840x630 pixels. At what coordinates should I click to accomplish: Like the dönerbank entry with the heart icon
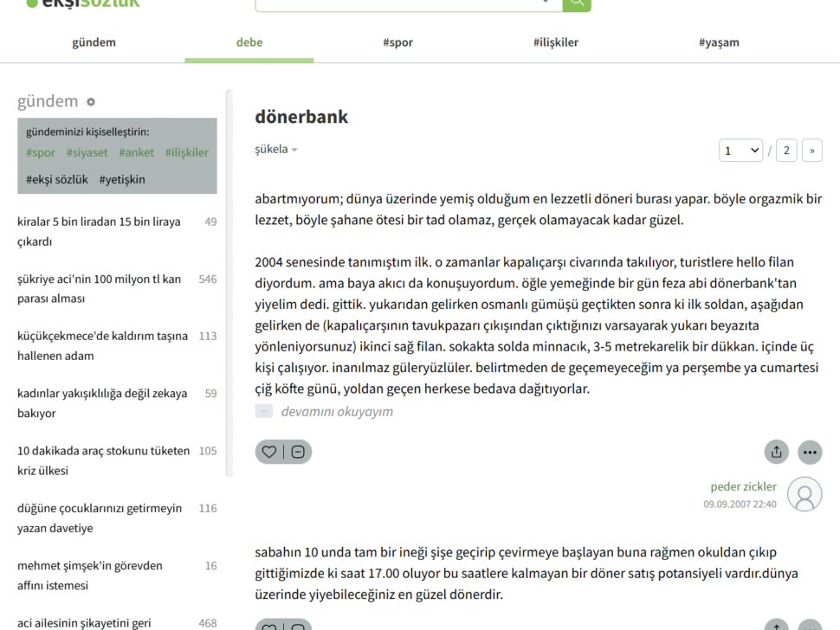268,452
